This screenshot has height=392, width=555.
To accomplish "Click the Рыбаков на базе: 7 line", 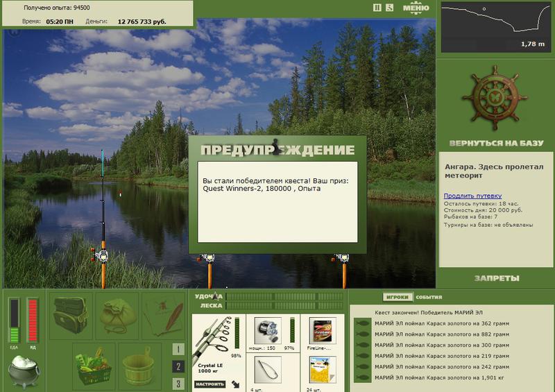I will point(470,216).
